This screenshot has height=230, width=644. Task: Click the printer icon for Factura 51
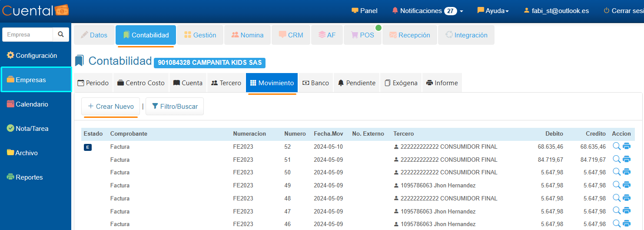627,160
